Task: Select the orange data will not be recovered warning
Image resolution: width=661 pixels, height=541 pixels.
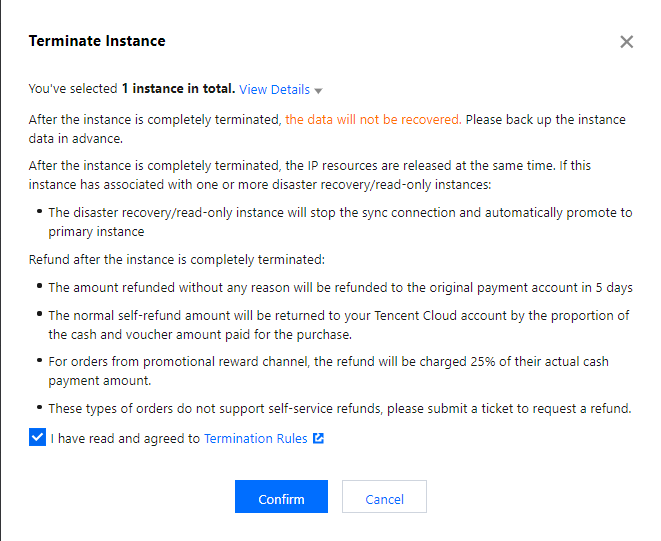Action: coord(373,120)
